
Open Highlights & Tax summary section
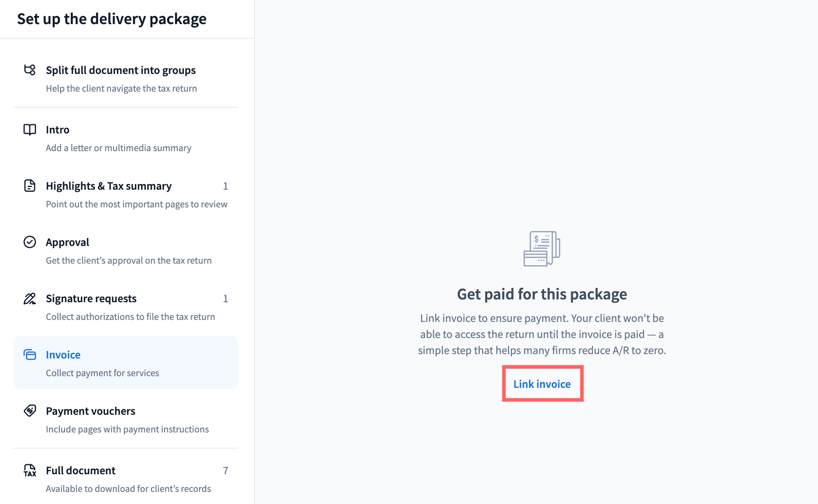point(126,195)
